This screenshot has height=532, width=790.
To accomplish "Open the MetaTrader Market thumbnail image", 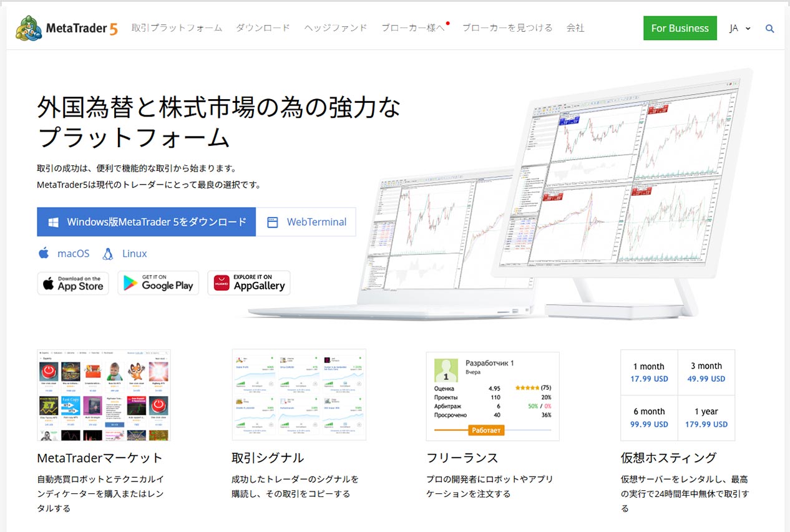I will click(104, 395).
